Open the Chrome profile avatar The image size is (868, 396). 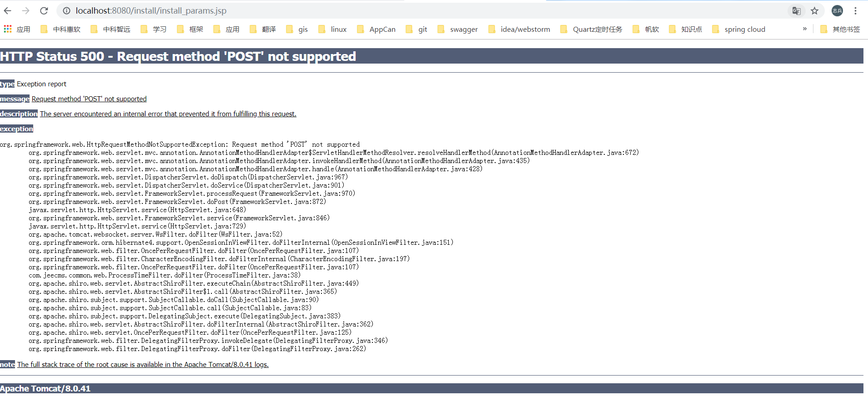tap(837, 11)
